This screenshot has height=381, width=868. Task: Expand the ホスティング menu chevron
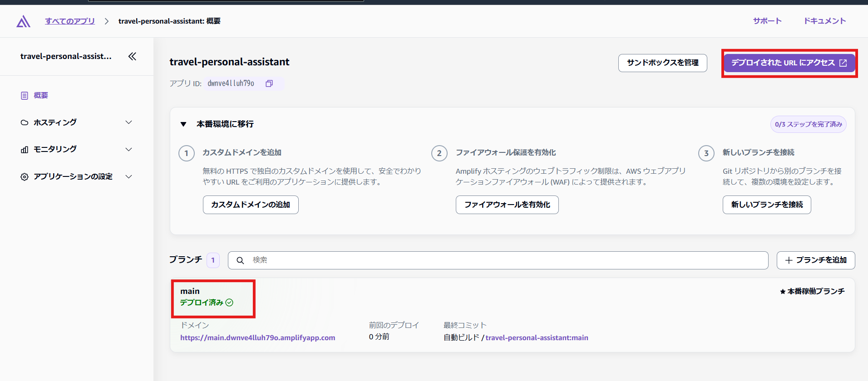(129, 122)
